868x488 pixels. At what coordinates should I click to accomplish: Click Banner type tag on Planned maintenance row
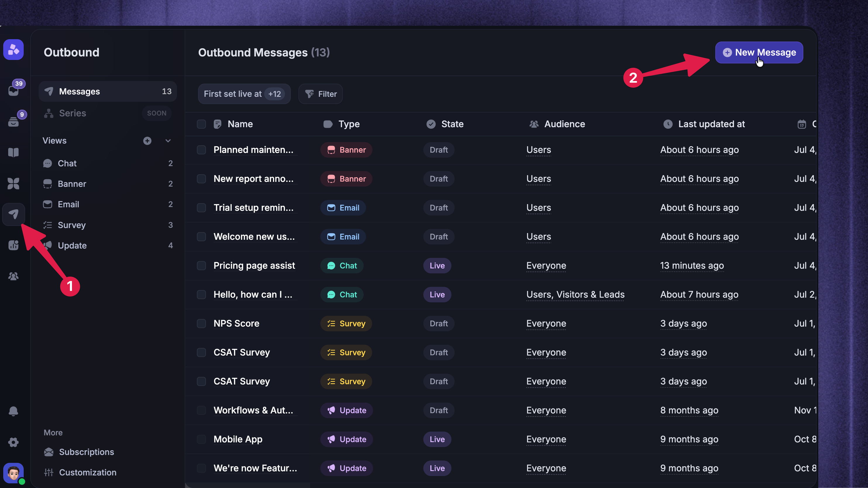(x=346, y=150)
